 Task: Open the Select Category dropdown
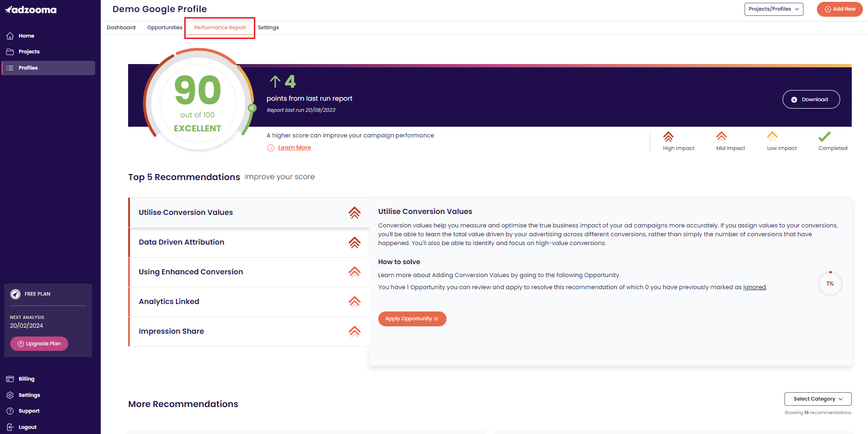point(818,399)
